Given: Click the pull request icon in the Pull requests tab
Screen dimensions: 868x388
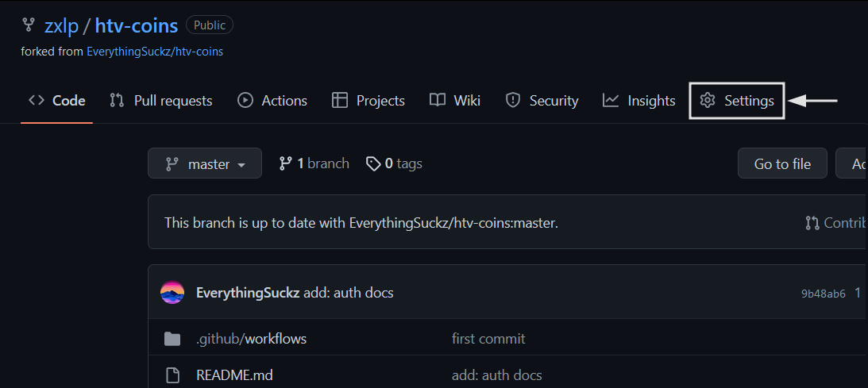Looking at the screenshot, I should [117, 101].
